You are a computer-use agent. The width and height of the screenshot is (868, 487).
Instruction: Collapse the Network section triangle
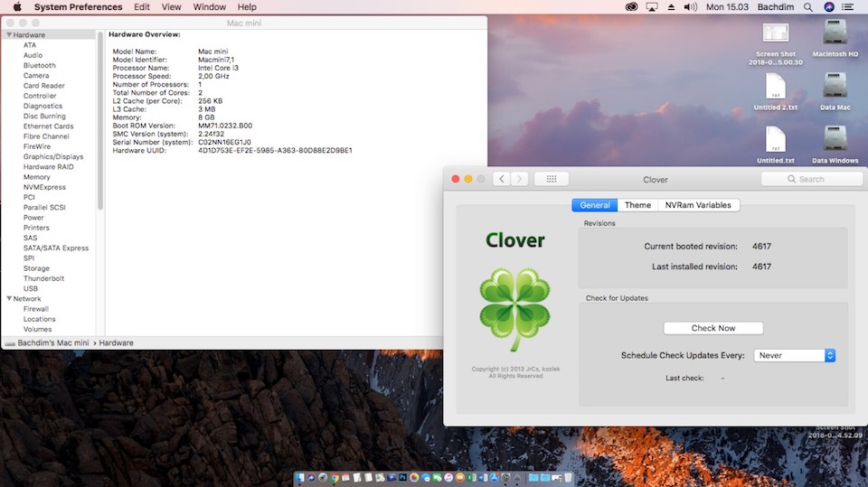(9, 299)
